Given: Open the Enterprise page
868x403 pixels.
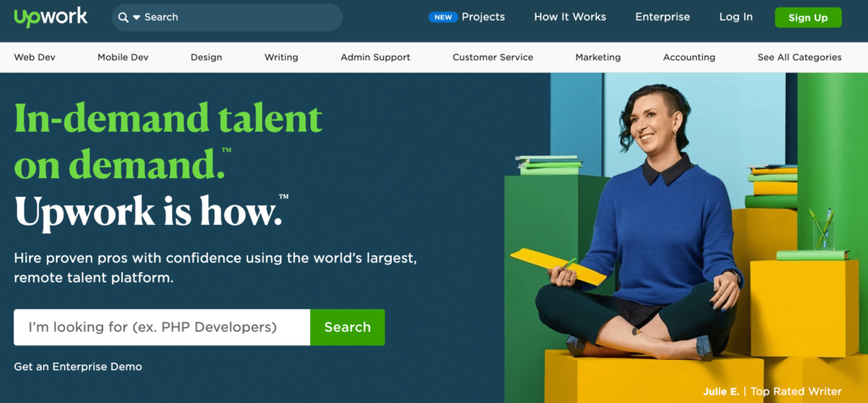Looking at the screenshot, I should coord(663,17).
